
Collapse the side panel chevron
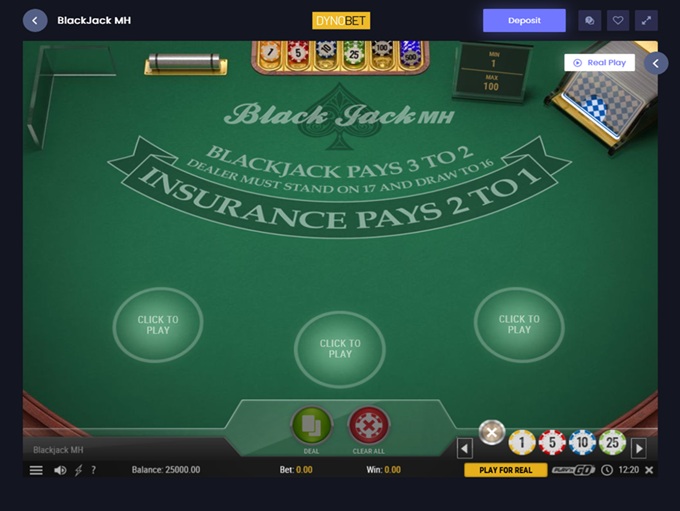tap(656, 63)
